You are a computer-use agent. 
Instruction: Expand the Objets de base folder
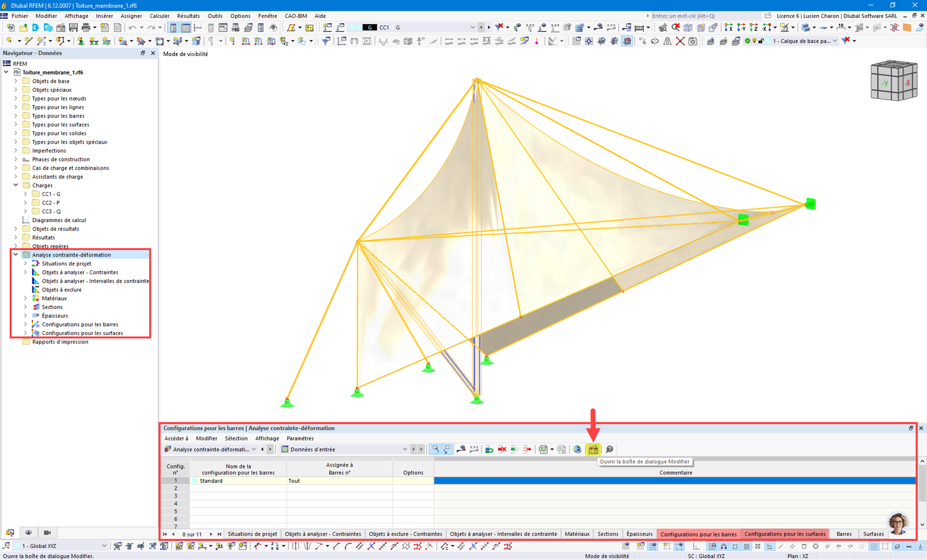click(x=15, y=81)
